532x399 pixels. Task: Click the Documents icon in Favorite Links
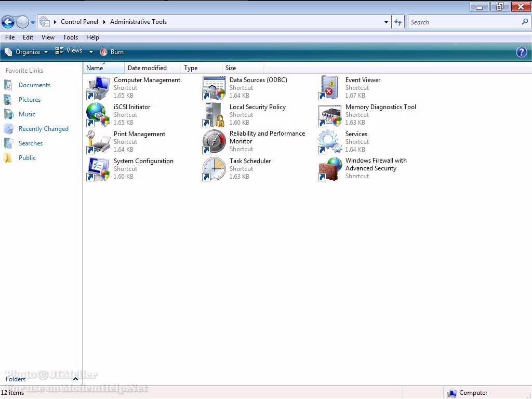coord(8,85)
